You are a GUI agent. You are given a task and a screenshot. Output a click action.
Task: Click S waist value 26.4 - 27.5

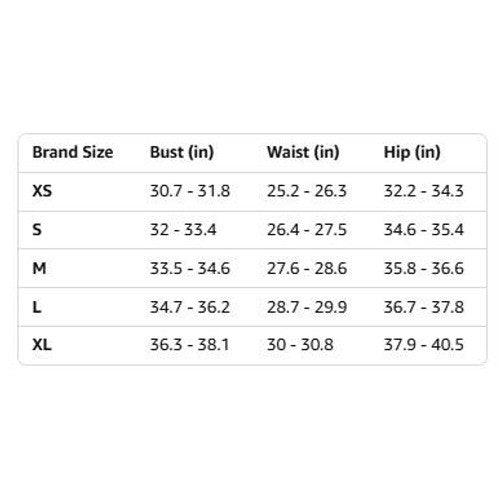[x=307, y=230]
